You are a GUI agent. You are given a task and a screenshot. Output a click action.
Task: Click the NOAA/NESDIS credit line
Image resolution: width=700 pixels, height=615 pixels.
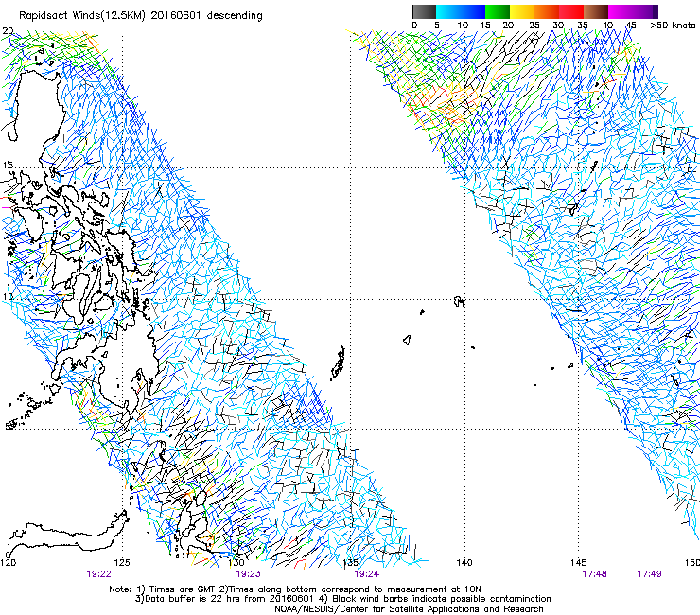coord(409,609)
